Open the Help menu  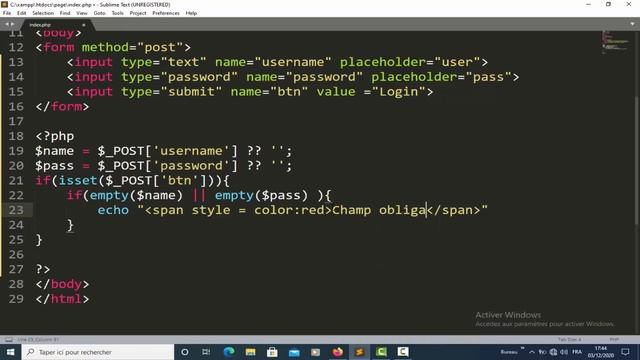pos(191,13)
